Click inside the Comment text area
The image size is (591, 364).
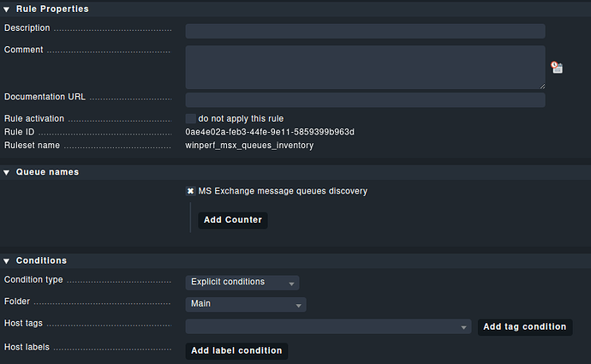pos(365,67)
